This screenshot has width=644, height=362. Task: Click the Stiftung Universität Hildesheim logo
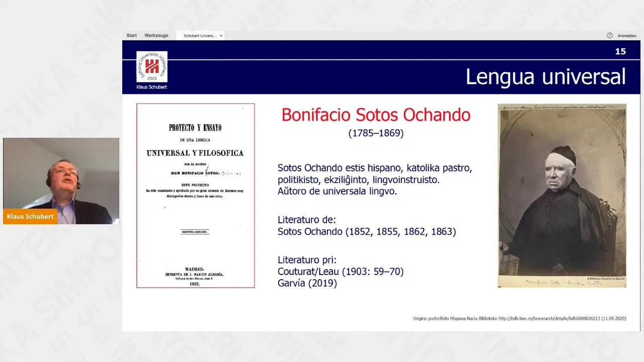pos(152,67)
